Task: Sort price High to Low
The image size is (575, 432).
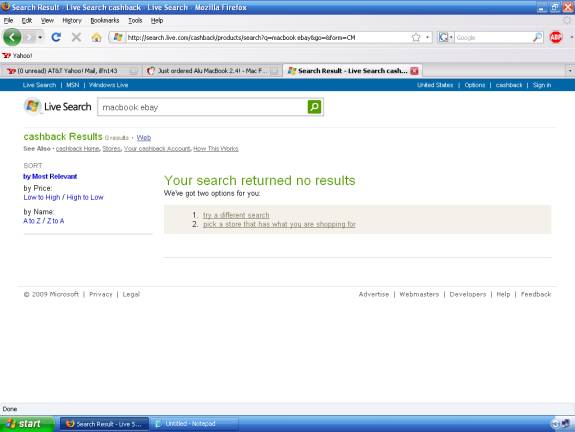Action: coord(85,197)
